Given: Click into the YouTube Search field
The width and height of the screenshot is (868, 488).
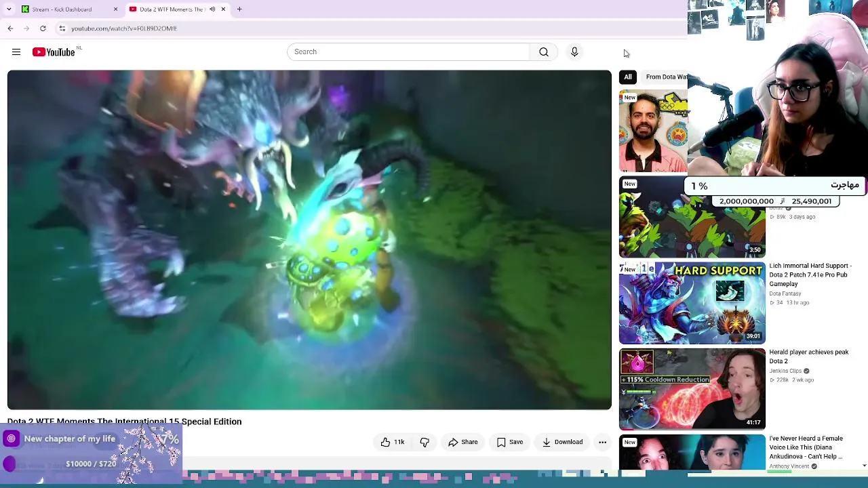Looking at the screenshot, I should (408, 52).
